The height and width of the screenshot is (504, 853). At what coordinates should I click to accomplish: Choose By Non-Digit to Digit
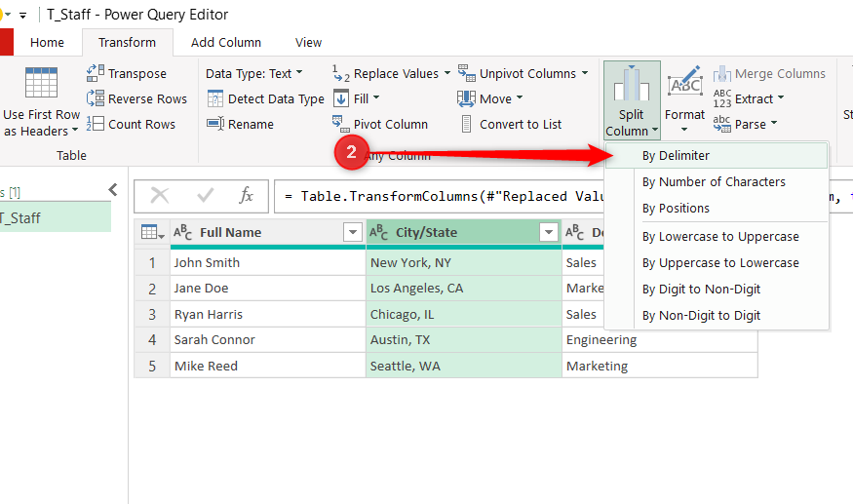click(717, 315)
